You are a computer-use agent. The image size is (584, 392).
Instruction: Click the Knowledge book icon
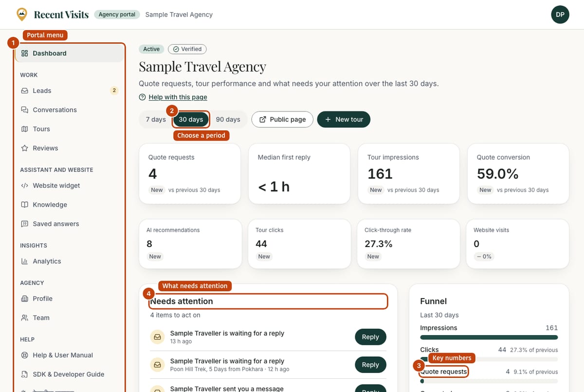click(x=24, y=205)
